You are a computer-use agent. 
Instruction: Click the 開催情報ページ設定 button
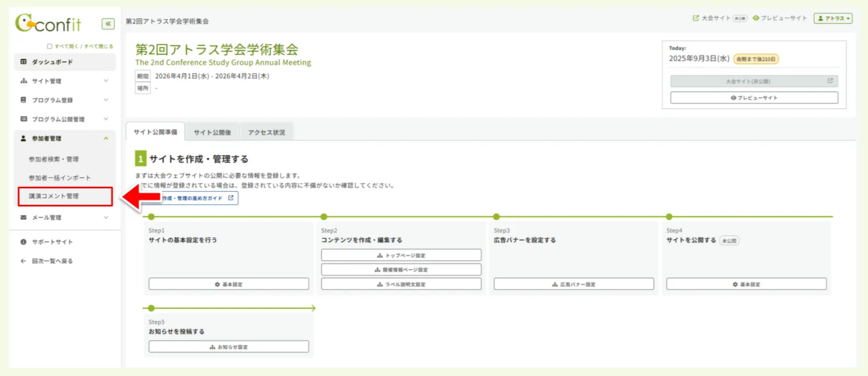[x=401, y=269]
